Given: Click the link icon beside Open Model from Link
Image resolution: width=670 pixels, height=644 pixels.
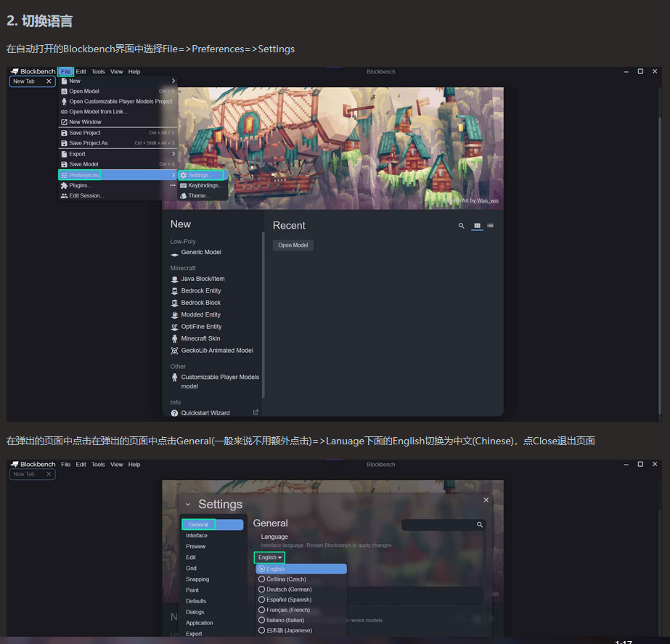Looking at the screenshot, I should 64,112.
